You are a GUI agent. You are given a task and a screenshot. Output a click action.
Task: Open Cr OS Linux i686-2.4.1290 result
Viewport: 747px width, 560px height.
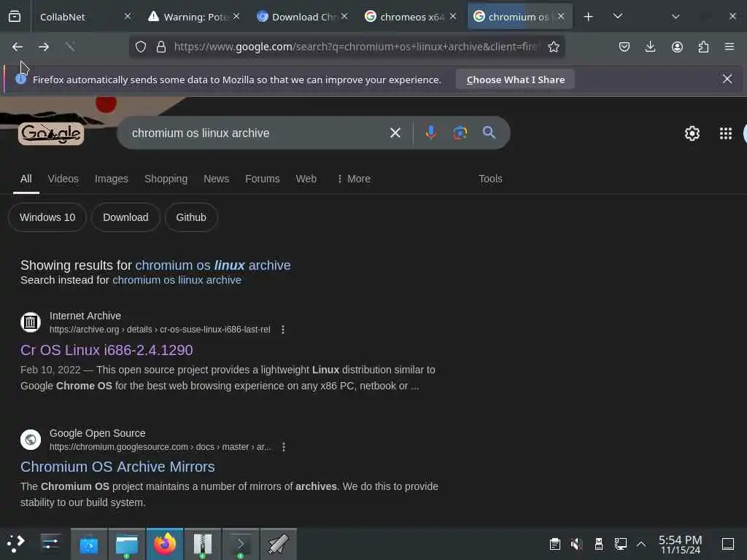tap(107, 350)
